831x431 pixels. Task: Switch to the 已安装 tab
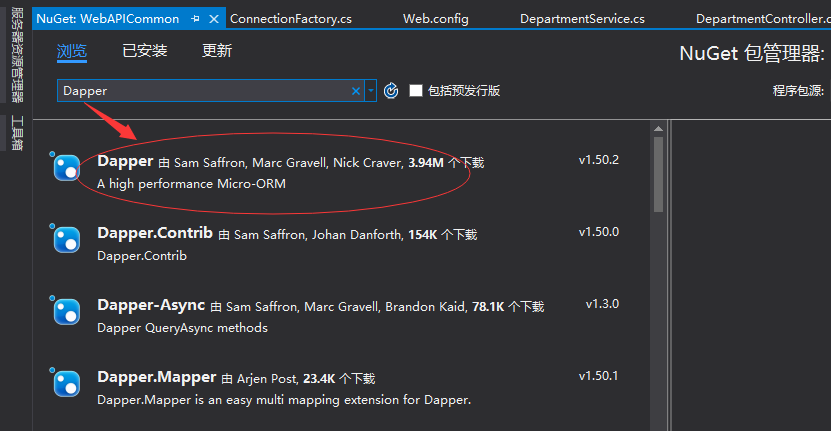(x=145, y=51)
